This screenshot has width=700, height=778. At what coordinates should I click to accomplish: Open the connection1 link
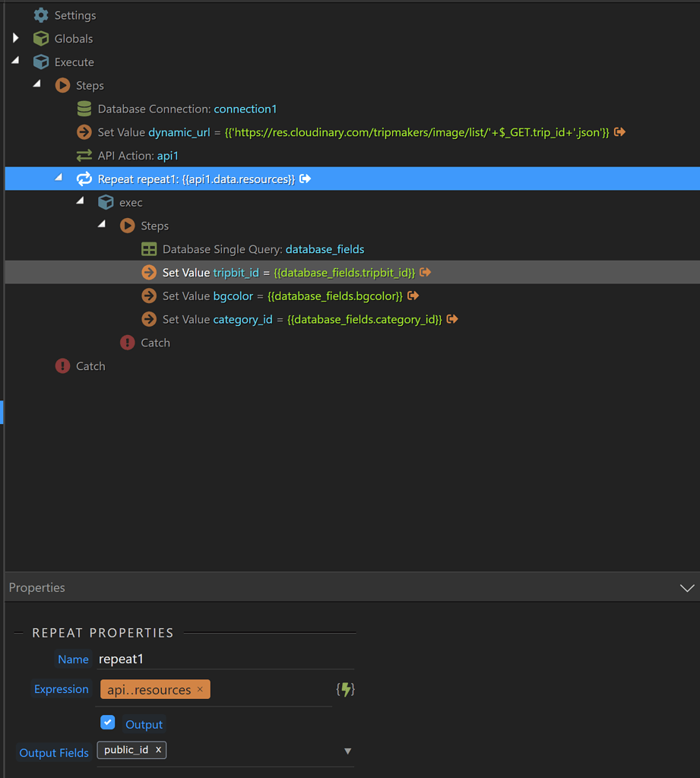click(245, 109)
